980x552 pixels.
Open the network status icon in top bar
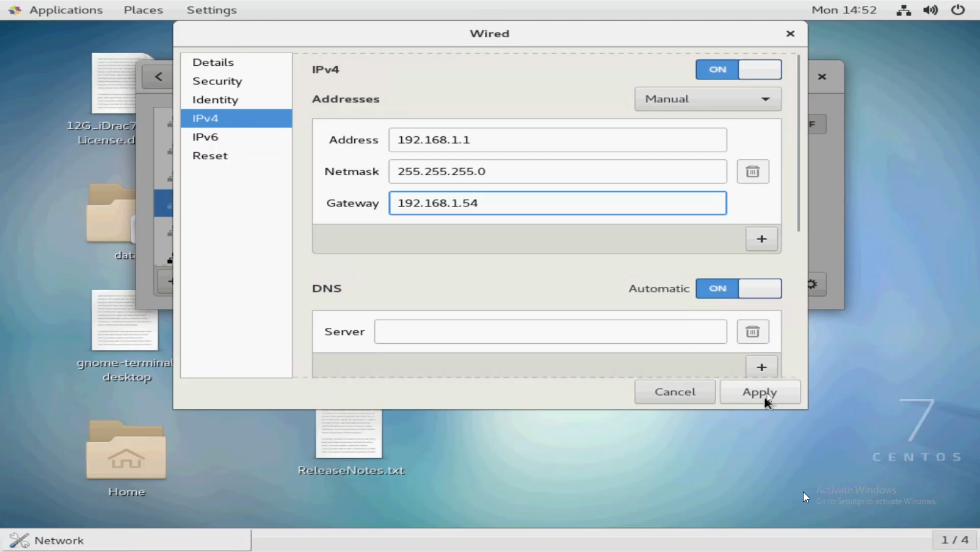tap(903, 10)
